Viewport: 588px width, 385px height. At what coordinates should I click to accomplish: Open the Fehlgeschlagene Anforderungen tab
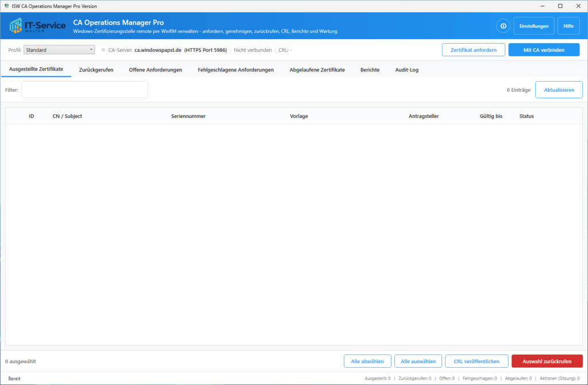coord(235,70)
